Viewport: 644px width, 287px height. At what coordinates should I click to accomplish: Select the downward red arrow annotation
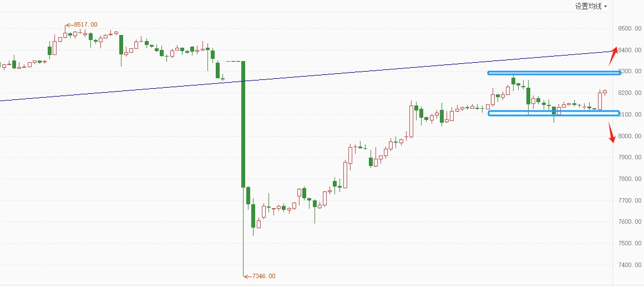pyautogui.click(x=612, y=133)
